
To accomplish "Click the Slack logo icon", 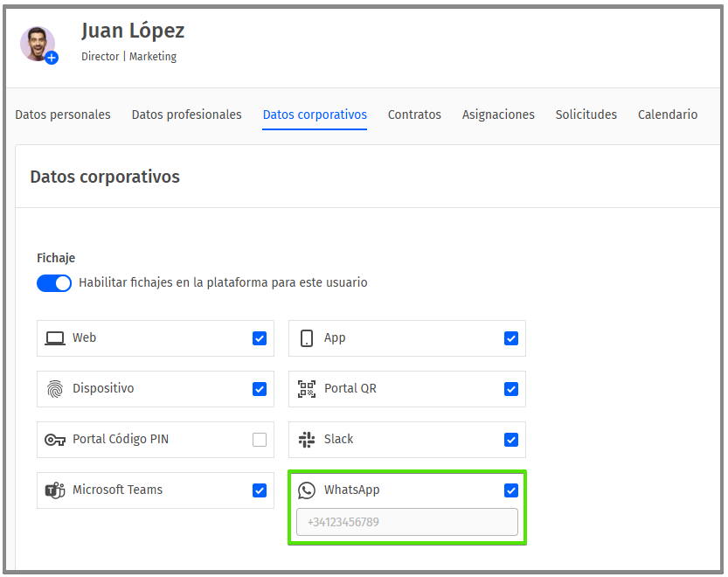I will click(307, 440).
